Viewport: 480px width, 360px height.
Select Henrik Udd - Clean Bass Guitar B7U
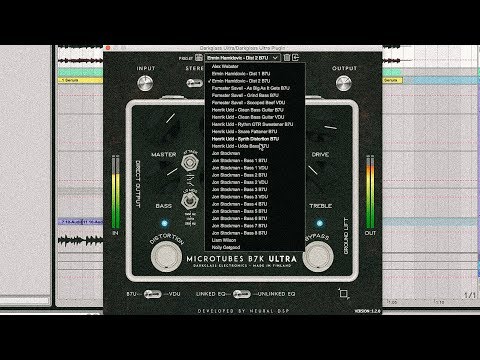pos(255,110)
